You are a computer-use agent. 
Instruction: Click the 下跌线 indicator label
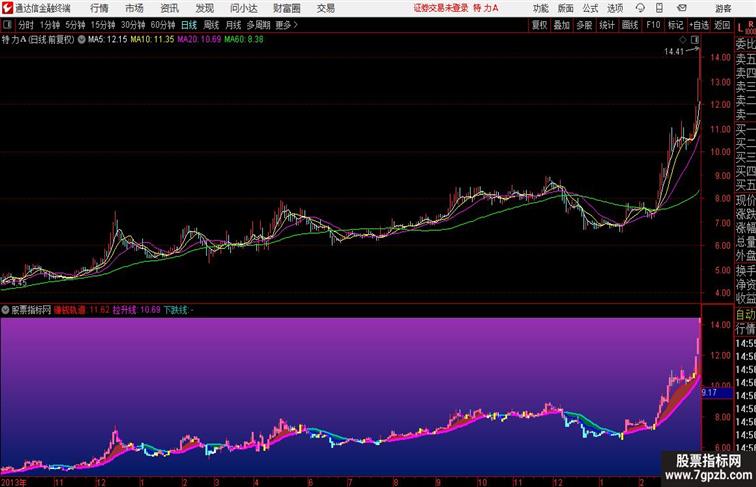176,310
